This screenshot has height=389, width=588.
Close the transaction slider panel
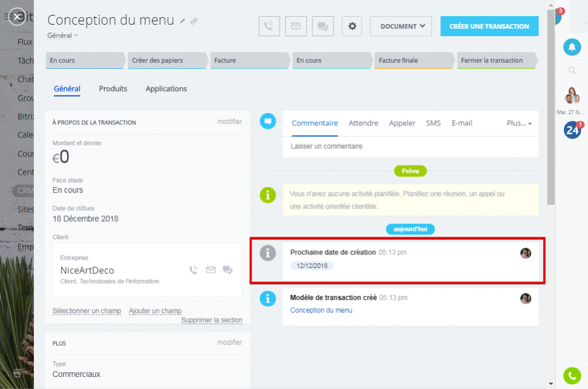click(x=17, y=17)
